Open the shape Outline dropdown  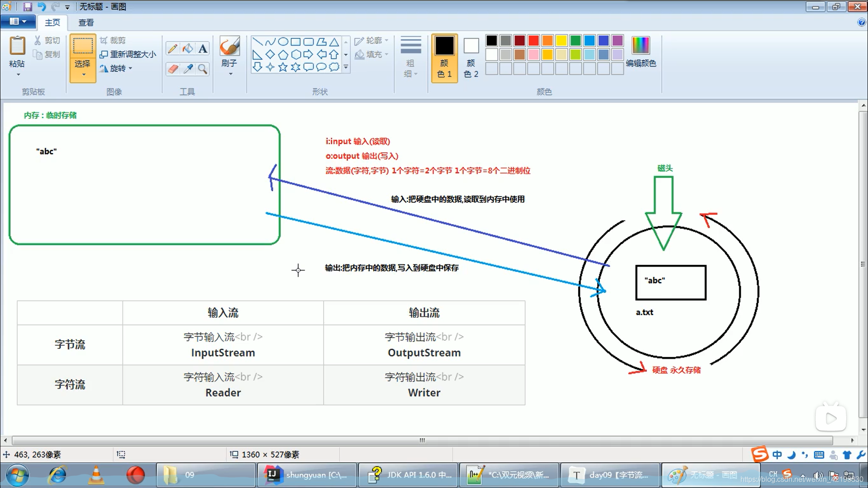372,41
